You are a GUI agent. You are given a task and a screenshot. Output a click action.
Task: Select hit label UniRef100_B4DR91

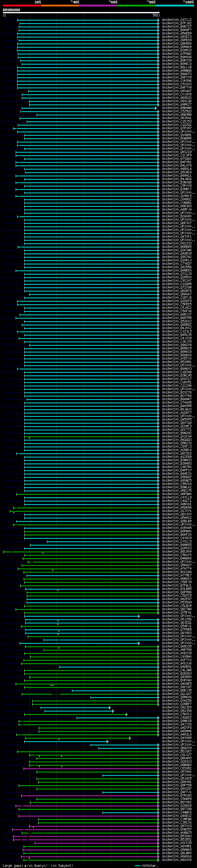pos(177,667)
